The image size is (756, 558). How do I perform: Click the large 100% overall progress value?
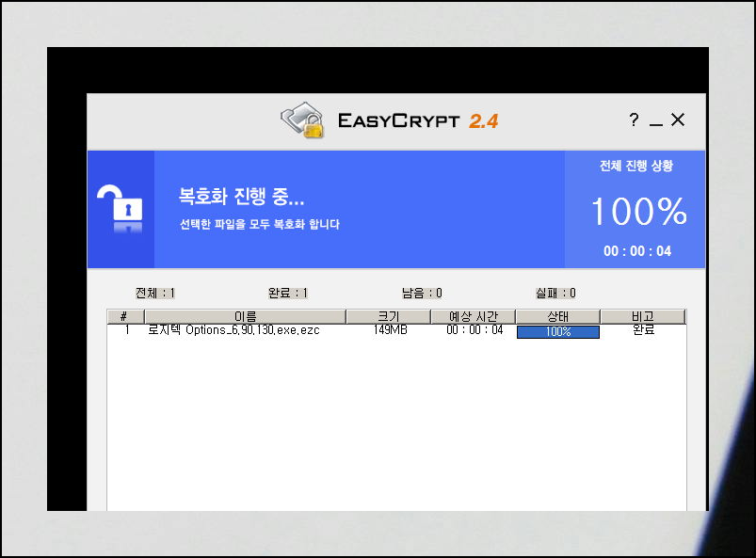[x=639, y=211]
